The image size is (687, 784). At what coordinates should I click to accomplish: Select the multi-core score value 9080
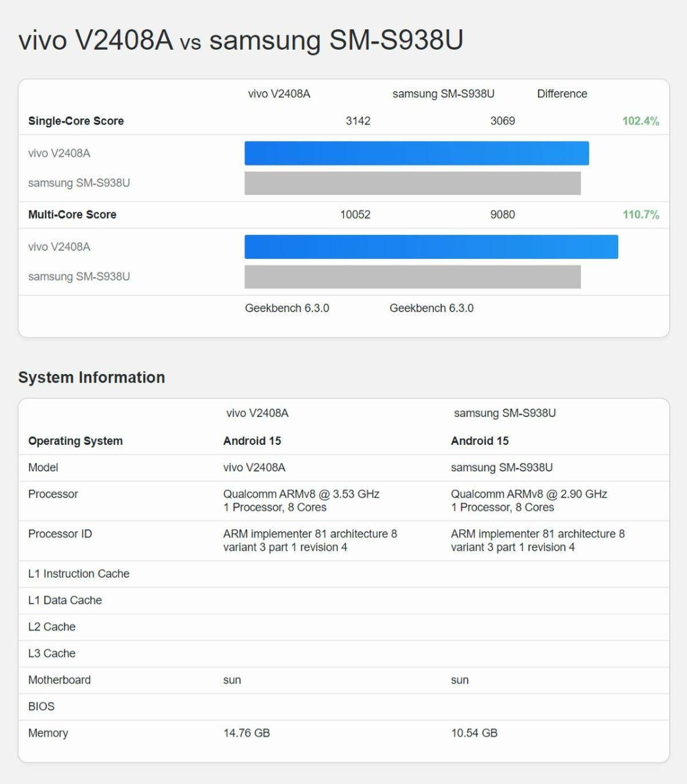(502, 215)
